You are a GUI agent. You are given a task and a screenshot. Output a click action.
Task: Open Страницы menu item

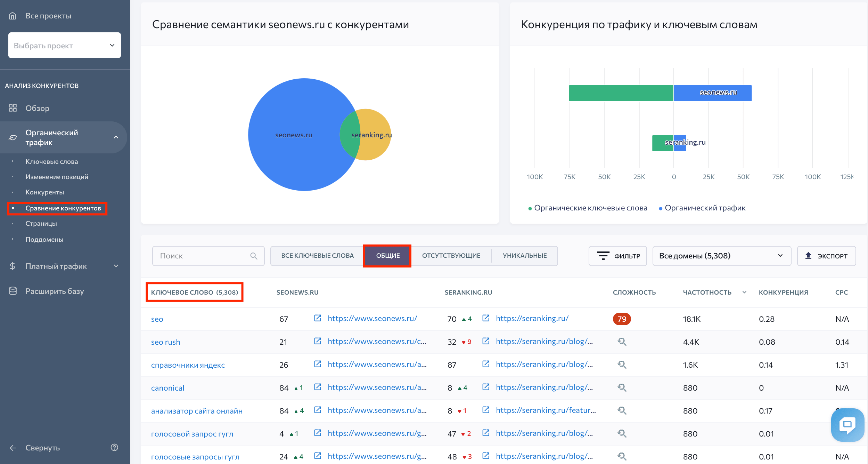click(x=41, y=223)
